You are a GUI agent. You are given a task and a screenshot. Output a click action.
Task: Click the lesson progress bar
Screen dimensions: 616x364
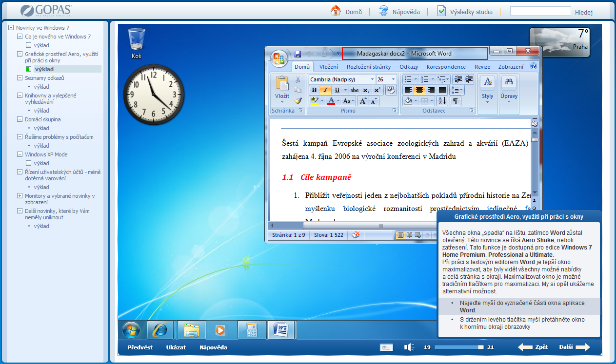(459, 347)
